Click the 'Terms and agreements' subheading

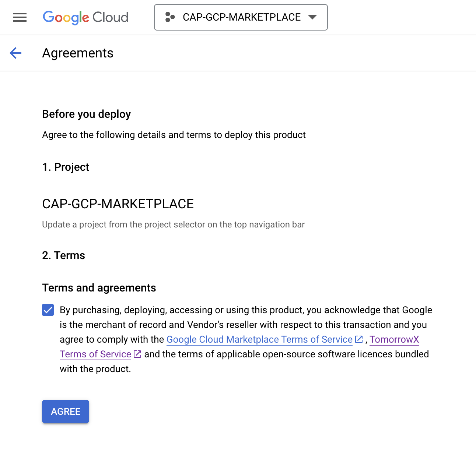coord(99,288)
